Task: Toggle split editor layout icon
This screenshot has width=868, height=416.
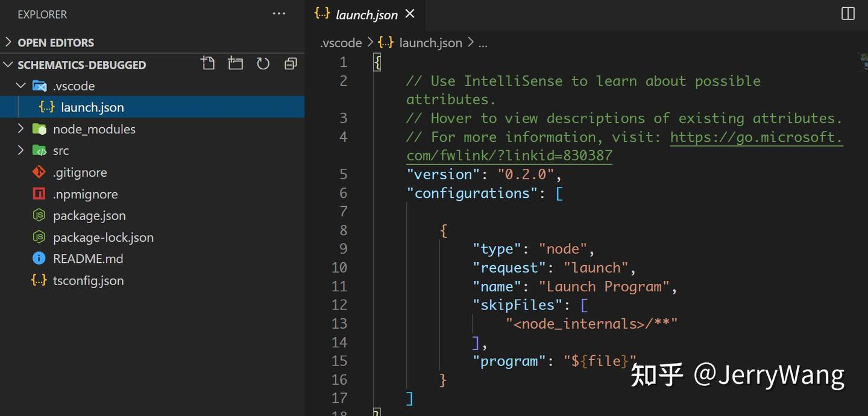Action: click(x=848, y=14)
